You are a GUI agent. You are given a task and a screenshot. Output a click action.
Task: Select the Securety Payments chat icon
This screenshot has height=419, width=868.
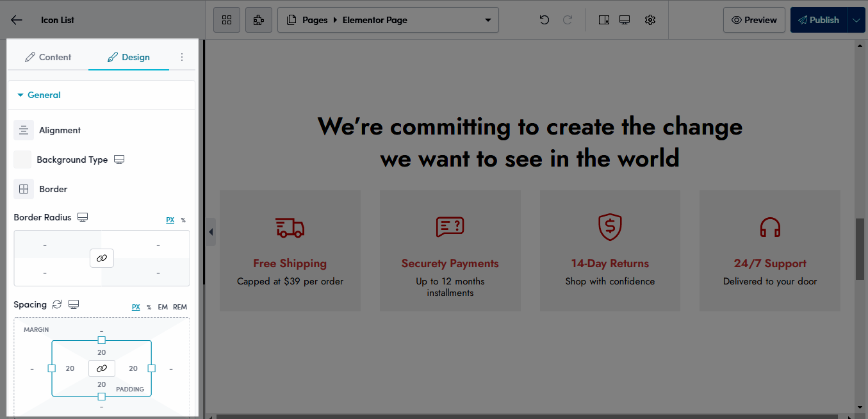[x=450, y=227]
